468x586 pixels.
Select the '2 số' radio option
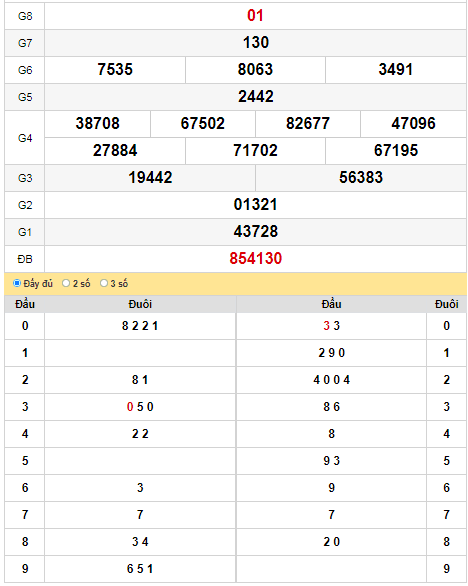[x=66, y=283]
